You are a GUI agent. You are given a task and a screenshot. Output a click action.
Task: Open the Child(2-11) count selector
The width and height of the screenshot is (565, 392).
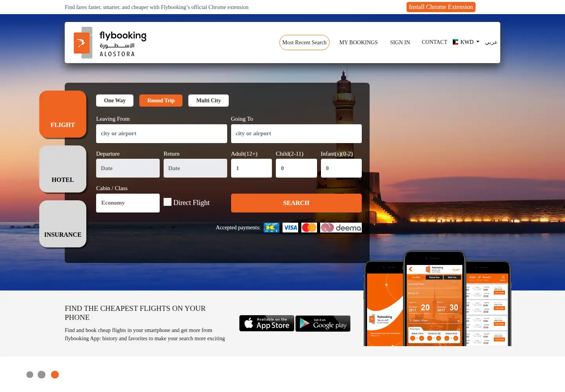coord(296,168)
